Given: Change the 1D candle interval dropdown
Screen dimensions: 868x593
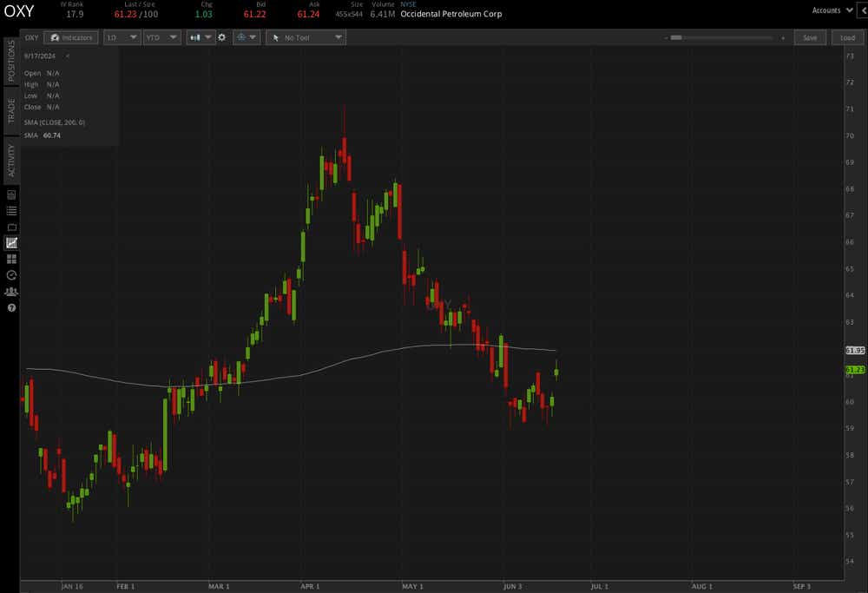Looking at the screenshot, I should [122, 37].
